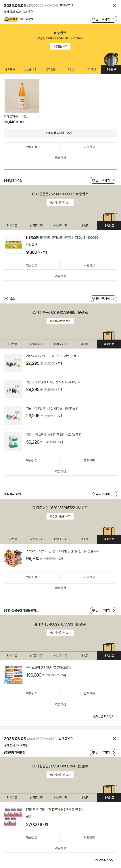This screenshot has width=121, height=868.
Task: Close the 20250605-A40AC4 order card
Action: tap(114, 5)
